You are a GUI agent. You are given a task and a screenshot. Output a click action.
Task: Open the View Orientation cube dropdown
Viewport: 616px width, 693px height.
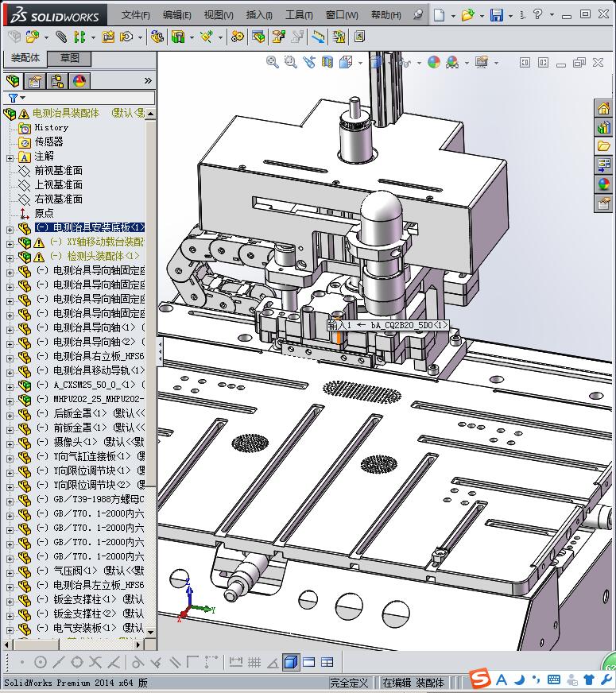pyautogui.click(x=361, y=64)
